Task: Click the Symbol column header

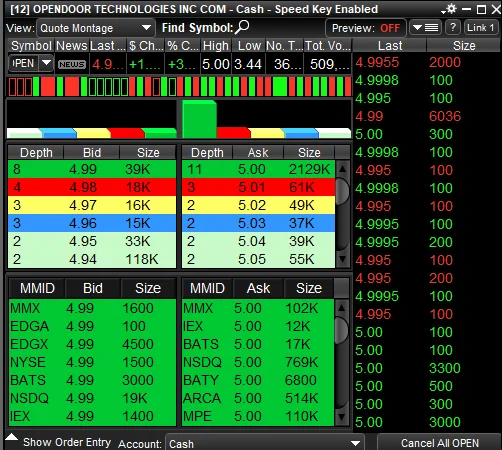Action: 31,46
